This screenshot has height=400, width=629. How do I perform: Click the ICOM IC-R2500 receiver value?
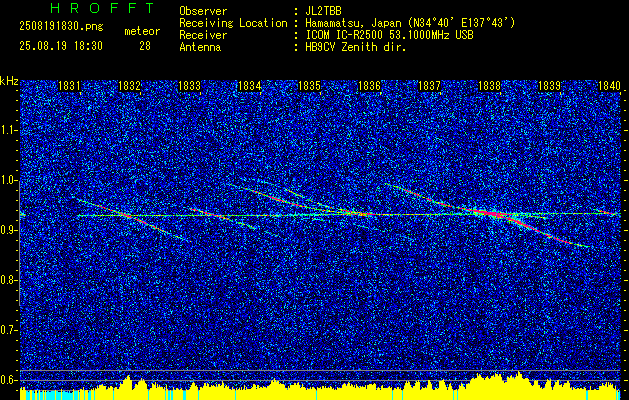[389, 35]
